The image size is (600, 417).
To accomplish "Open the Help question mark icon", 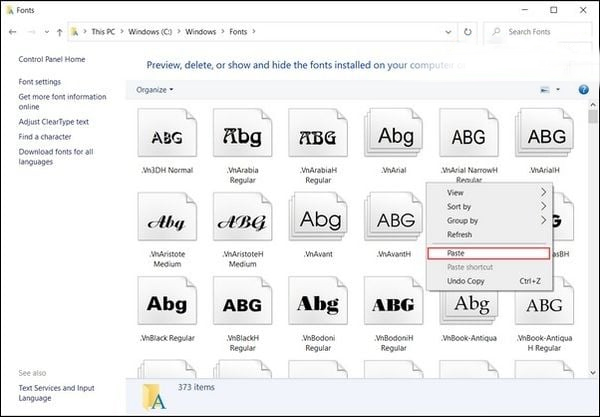I will click(583, 90).
